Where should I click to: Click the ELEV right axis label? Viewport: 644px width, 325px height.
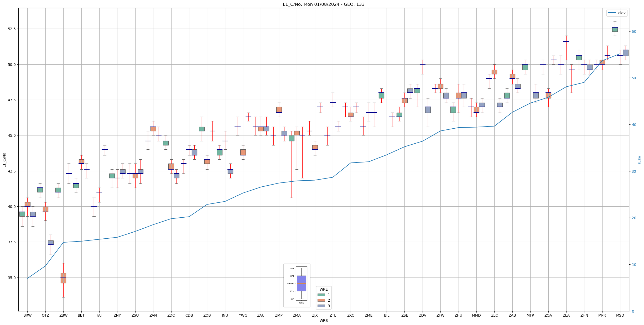click(x=640, y=160)
